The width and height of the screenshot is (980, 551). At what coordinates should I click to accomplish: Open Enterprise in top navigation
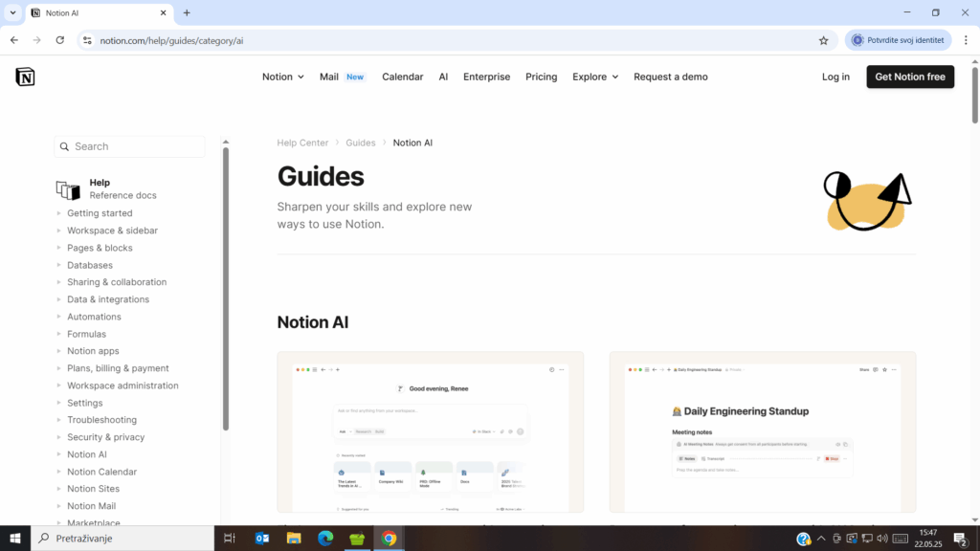tap(486, 77)
